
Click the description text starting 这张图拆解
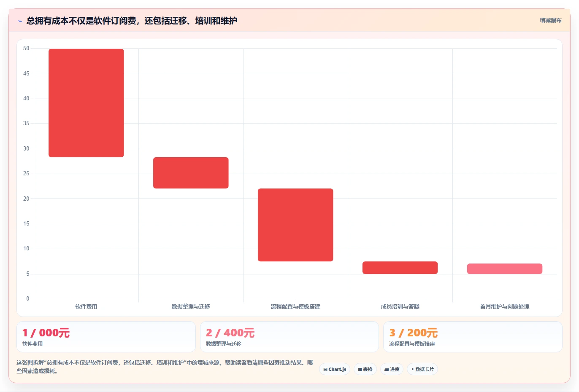(165, 367)
